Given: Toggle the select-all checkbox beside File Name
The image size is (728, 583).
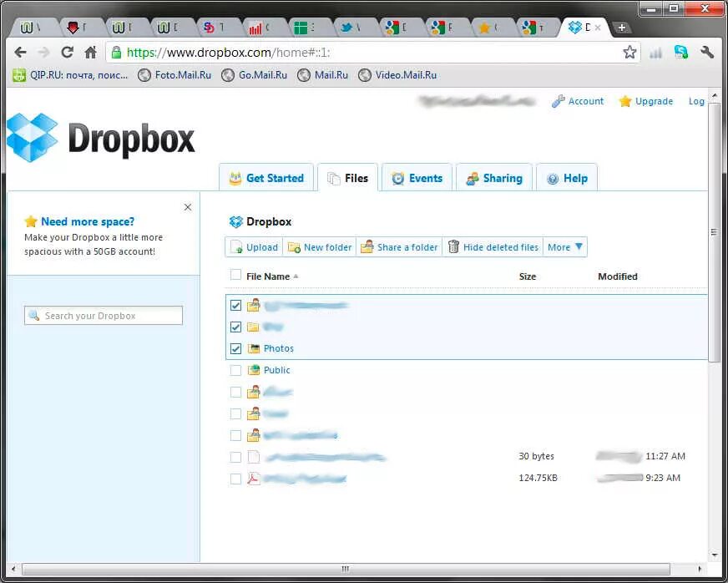Looking at the screenshot, I should point(235,275).
